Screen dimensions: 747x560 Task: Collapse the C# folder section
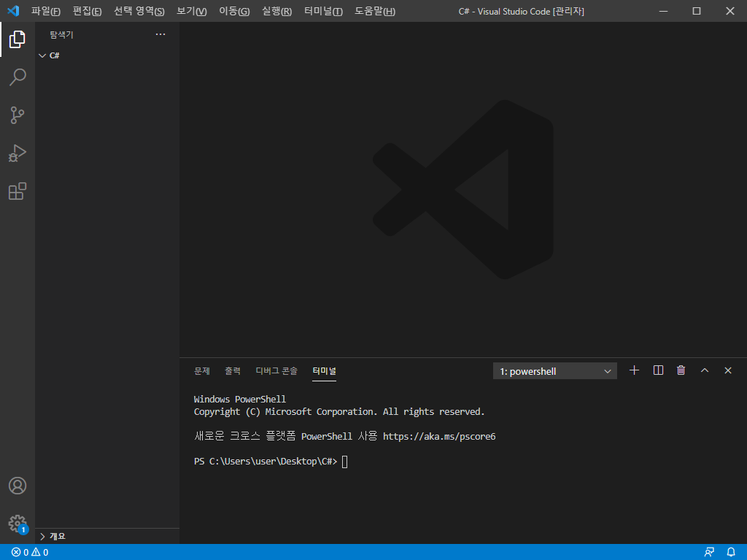[x=107, y=55]
